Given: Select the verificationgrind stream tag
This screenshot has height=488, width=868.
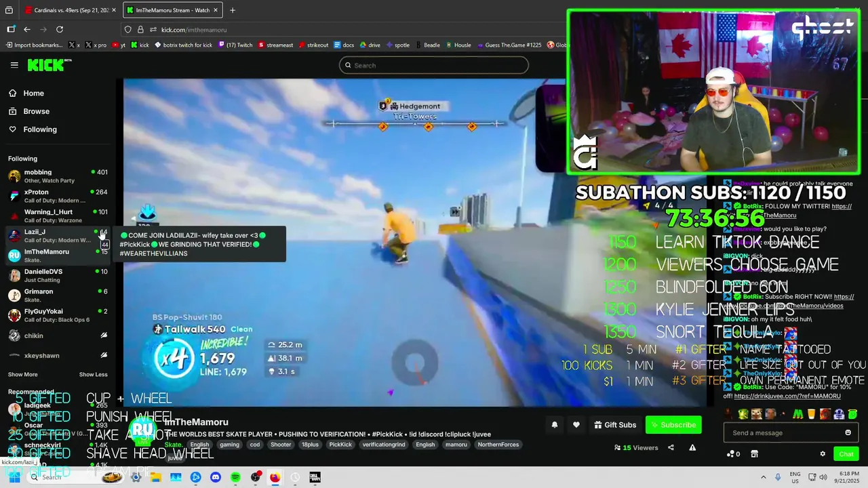Looking at the screenshot, I should (x=383, y=445).
